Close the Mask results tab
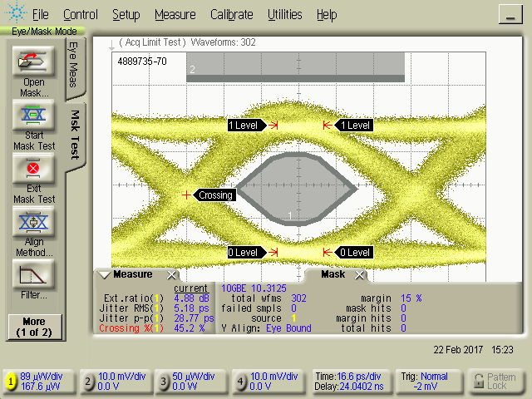The height and width of the screenshot is (399, 532). 361,275
